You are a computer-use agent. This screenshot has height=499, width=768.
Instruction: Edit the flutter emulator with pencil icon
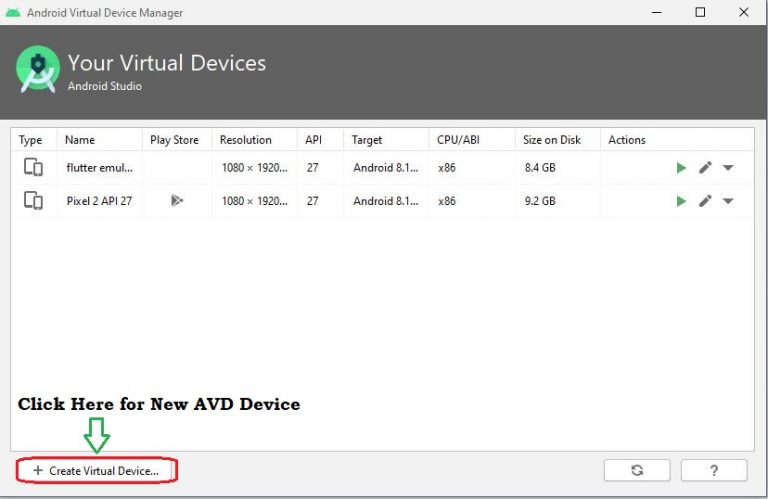pos(705,168)
